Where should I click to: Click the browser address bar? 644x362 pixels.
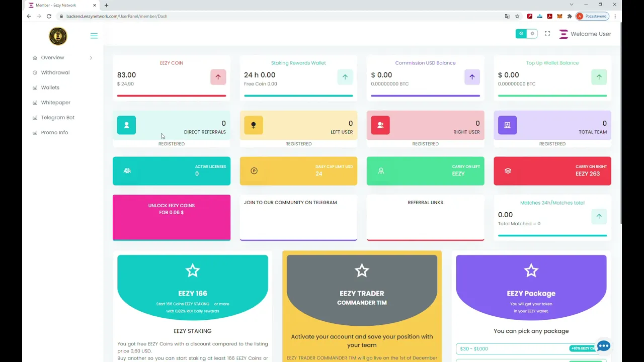pos(282,16)
